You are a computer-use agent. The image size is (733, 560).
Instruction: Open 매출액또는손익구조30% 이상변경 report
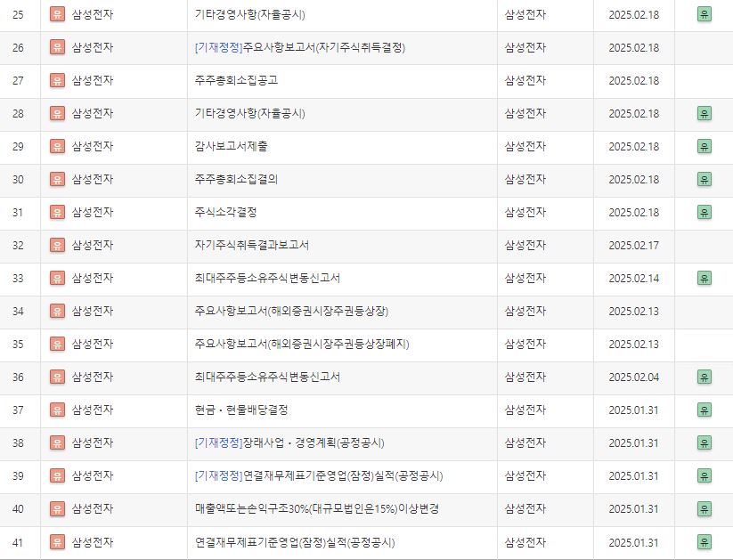pos(316,508)
